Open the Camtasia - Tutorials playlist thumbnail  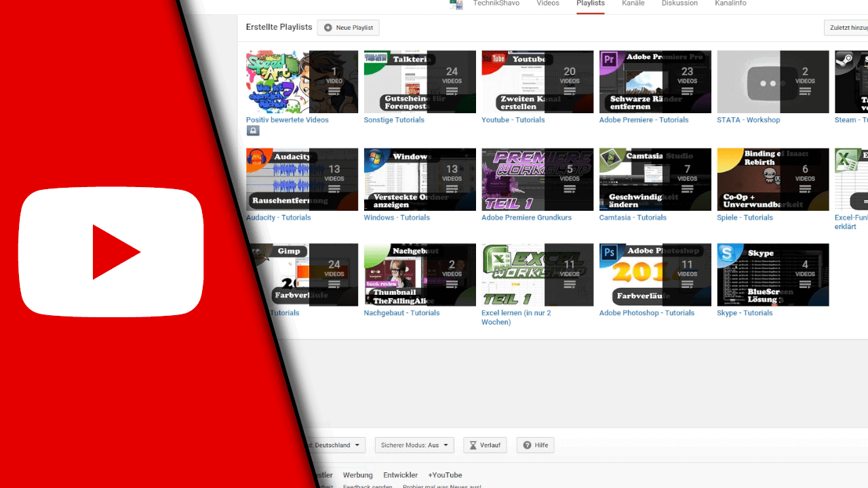coord(655,180)
